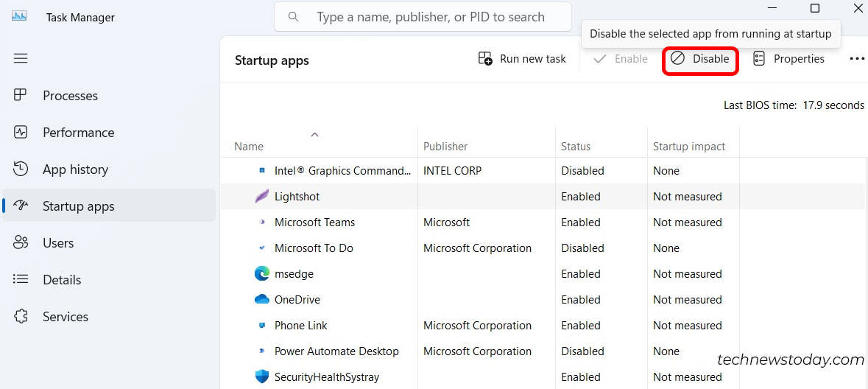Screen dimensions: 868x389
Task: Go to the Processes tab
Action: click(x=109, y=95)
